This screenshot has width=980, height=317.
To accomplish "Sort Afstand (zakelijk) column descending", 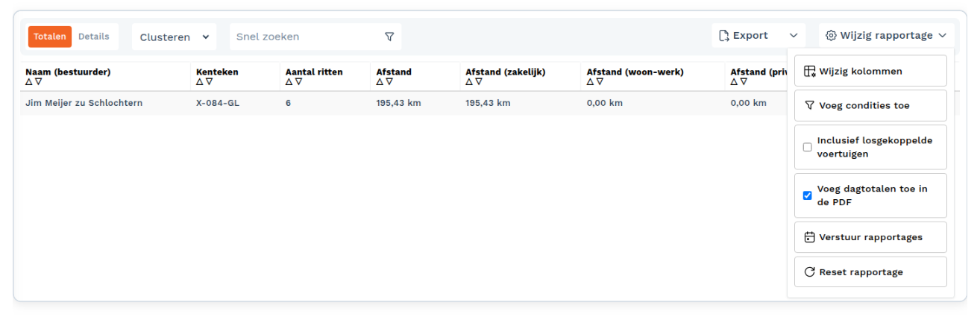I will (478, 82).
